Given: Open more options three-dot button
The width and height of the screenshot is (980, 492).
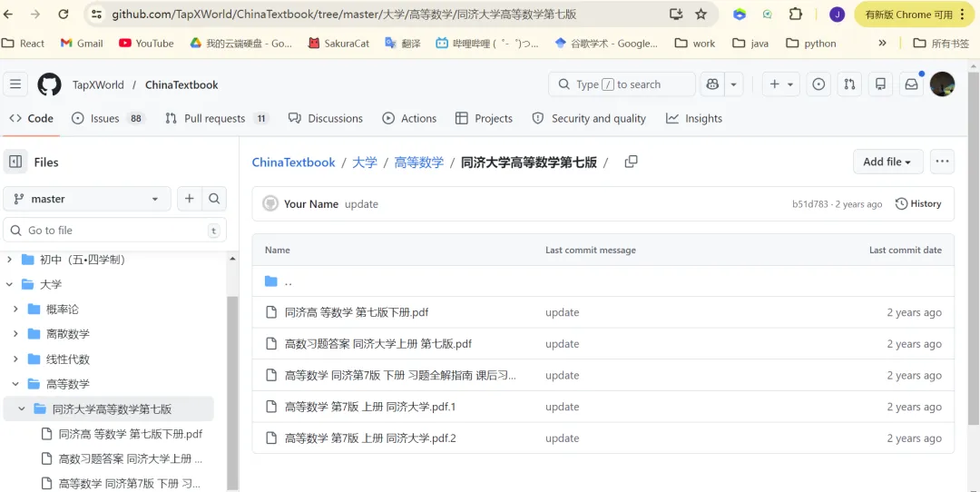Looking at the screenshot, I should [943, 162].
